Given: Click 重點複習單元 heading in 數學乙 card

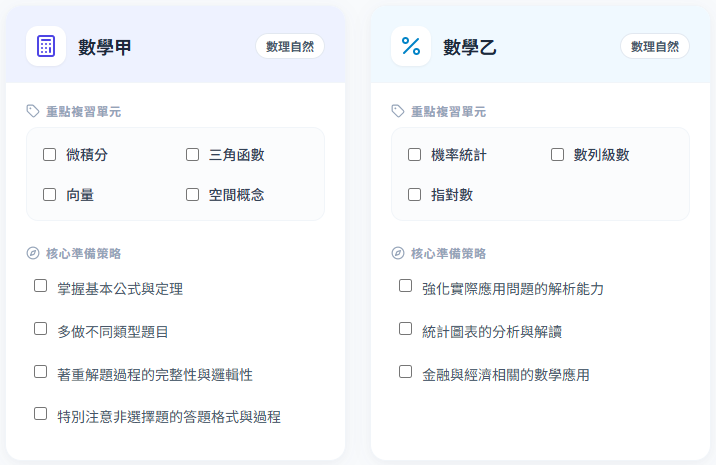Looking at the screenshot, I should [448, 111].
